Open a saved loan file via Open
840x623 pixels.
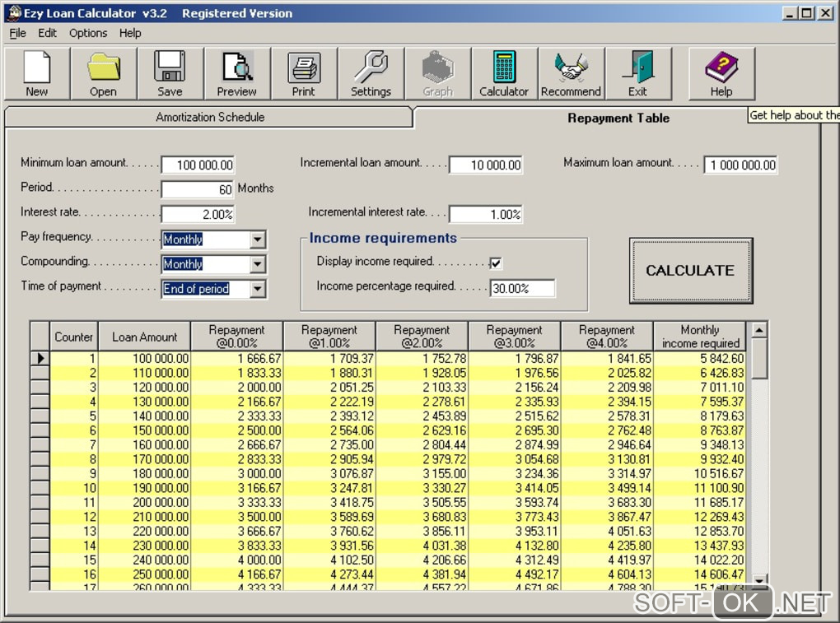(x=104, y=73)
